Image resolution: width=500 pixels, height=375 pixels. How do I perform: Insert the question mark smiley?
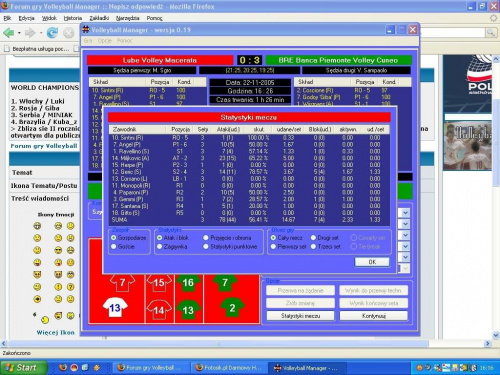click(x=70, y=287)
